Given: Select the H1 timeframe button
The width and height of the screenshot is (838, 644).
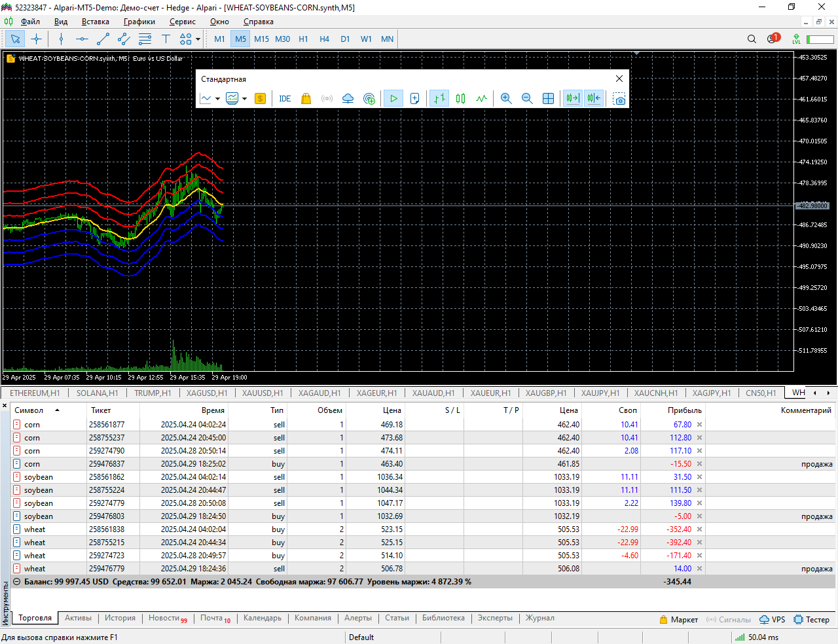Looking at the screenshot, I should coord(303,39).
